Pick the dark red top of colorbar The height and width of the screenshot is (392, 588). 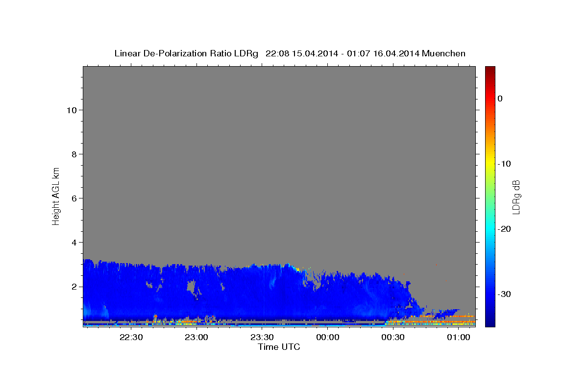(x=490, y=69)
